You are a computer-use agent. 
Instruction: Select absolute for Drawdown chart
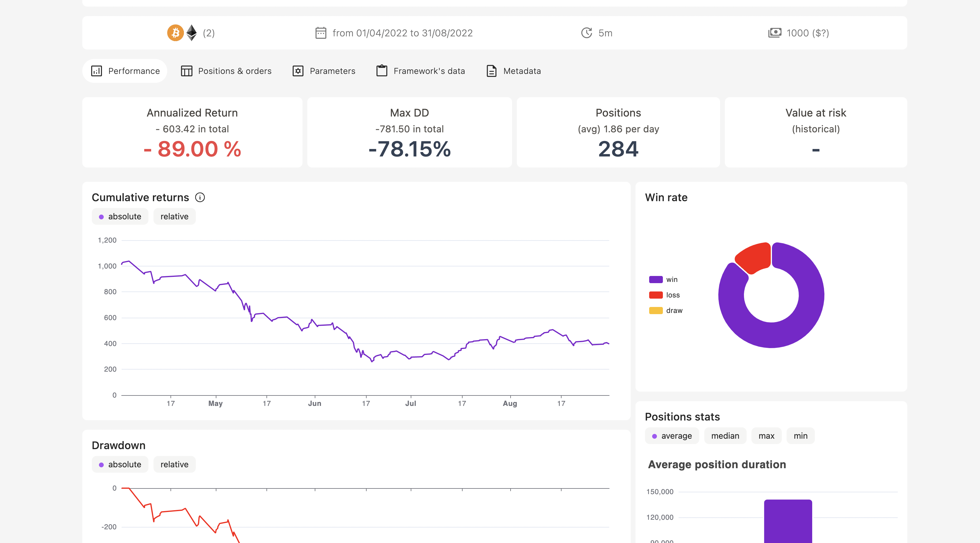[x=120, y=464]
